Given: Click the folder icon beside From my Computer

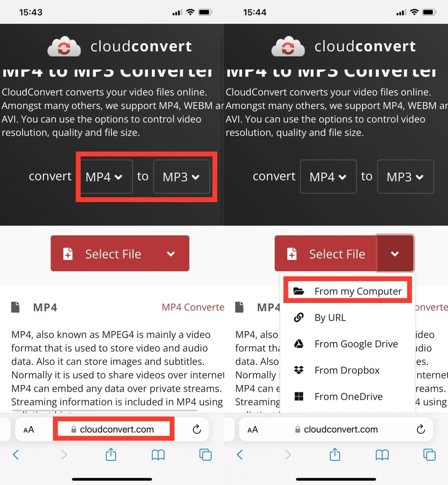Looking at the screenshot, I should pyautogui.click(x=299, y=291).
